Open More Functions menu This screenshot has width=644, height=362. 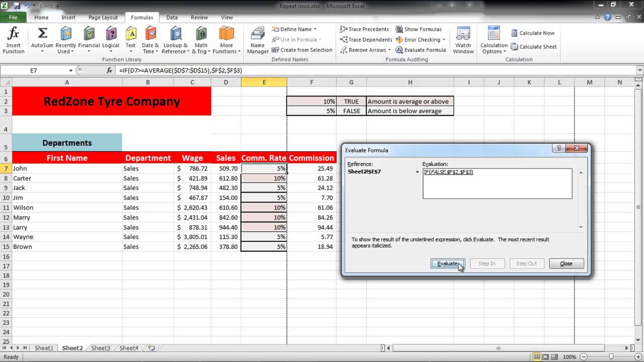[x=226, y=40]
